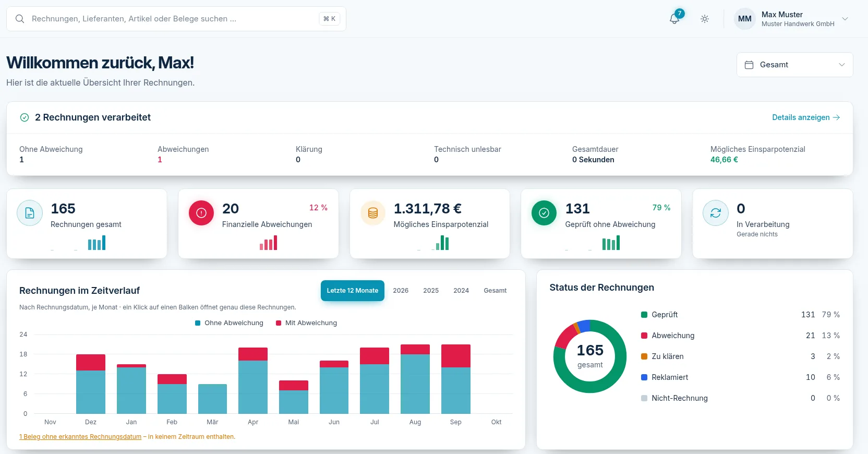Click red Abweichung status swatch

coord(644,336)
